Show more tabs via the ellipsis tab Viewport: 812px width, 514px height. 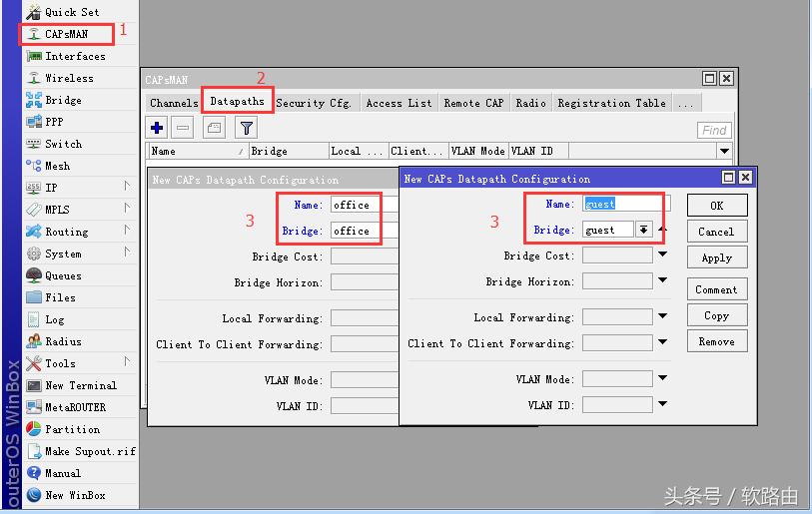pyautogui.click(x=685, y=103)
